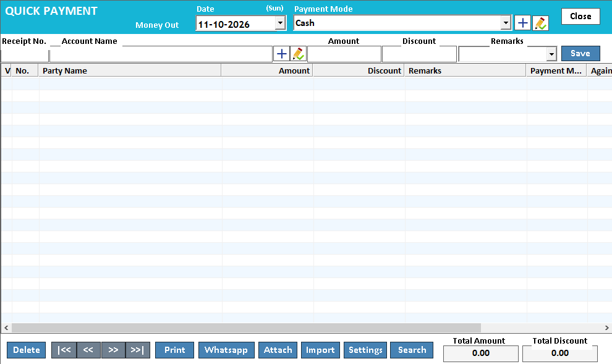Send via Whatsapp button
612x364 pixels.
pyautogui.click(x=226, y=350)
